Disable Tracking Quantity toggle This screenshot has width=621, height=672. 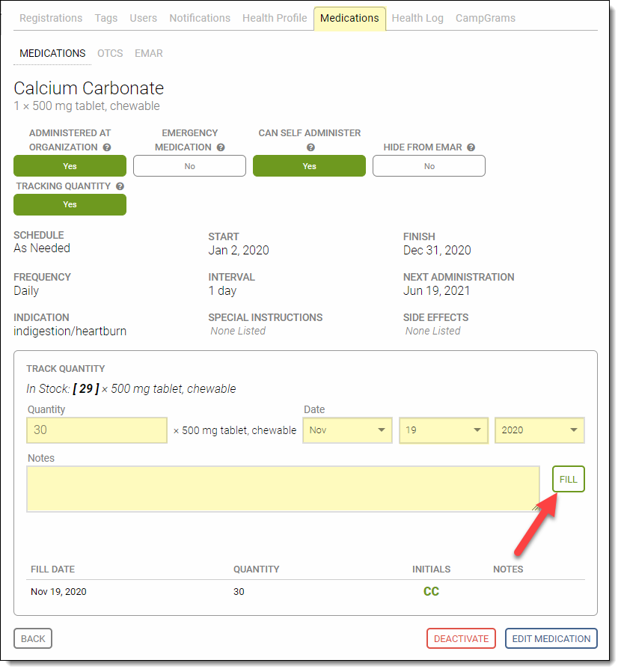point(70,204)
